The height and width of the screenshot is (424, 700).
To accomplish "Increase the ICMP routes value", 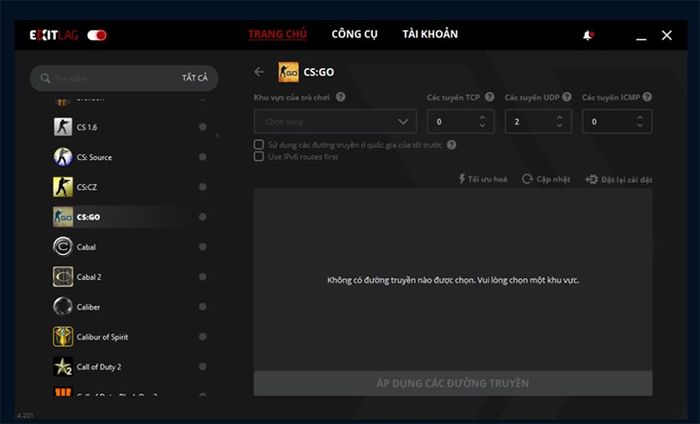I will pyautogui.click(x=640, y=118).
